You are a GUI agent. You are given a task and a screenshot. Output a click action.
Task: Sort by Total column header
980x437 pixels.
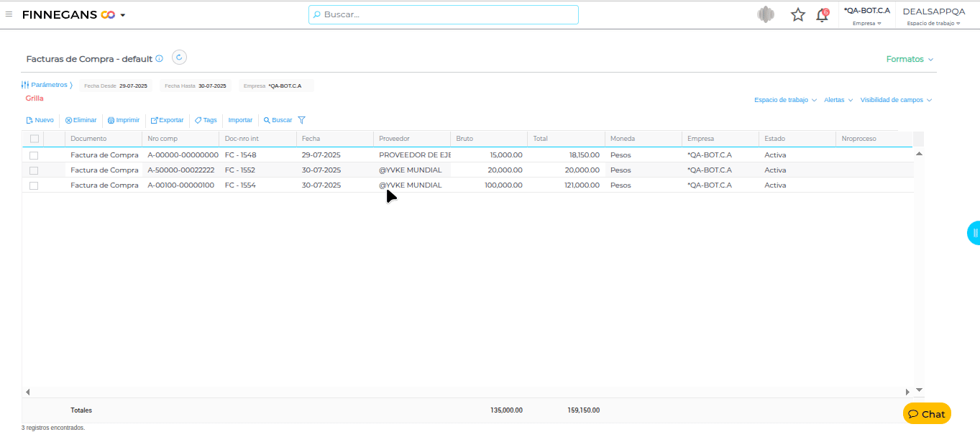[566, 139]
